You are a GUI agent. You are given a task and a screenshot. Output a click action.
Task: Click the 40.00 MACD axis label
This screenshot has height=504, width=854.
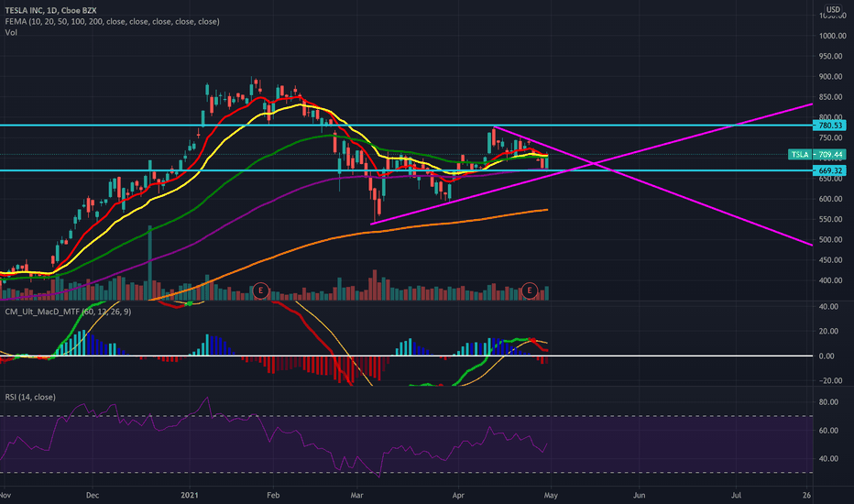(828, 307)
